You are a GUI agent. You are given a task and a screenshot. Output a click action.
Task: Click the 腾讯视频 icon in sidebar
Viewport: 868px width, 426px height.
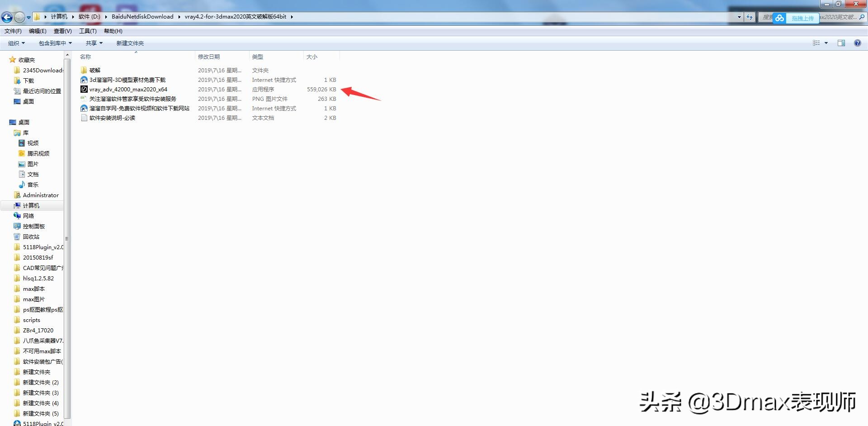pos(22,153)
